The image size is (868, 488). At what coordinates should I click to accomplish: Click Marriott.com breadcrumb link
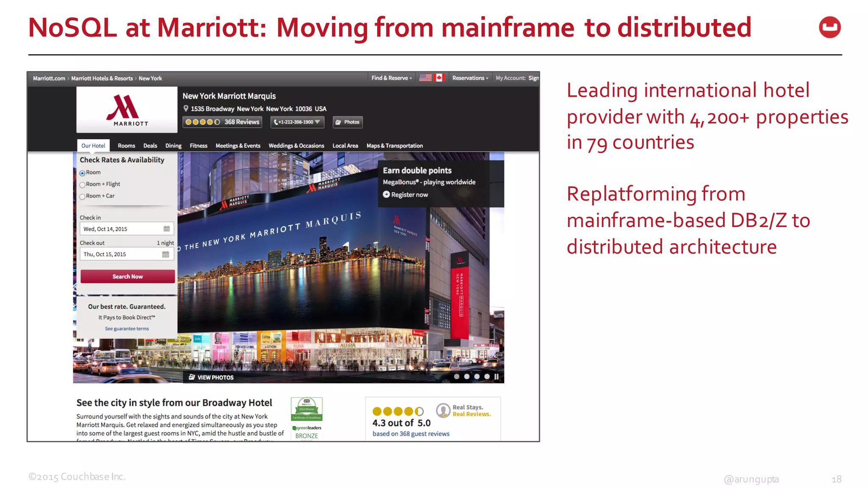tap(49, 78)
